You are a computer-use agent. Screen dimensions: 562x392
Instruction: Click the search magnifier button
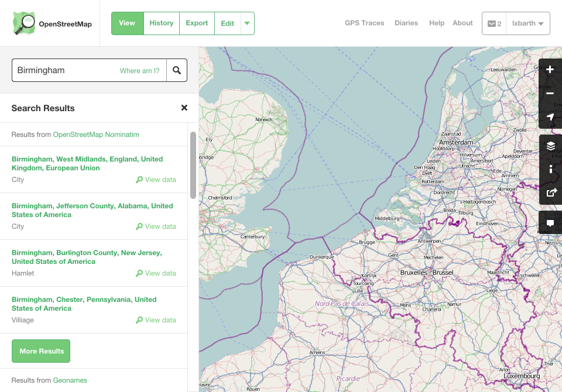click(x=177, y=70)
